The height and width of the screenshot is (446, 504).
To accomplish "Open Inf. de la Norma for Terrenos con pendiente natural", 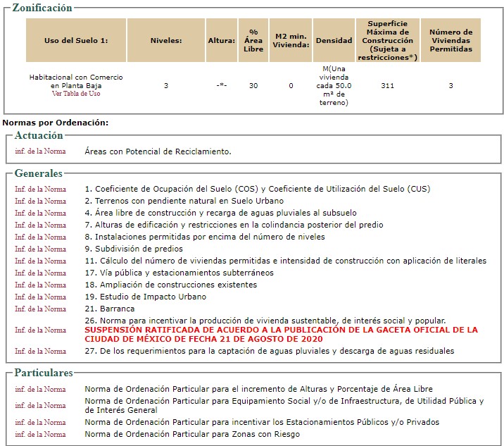I will pos(40,201).
